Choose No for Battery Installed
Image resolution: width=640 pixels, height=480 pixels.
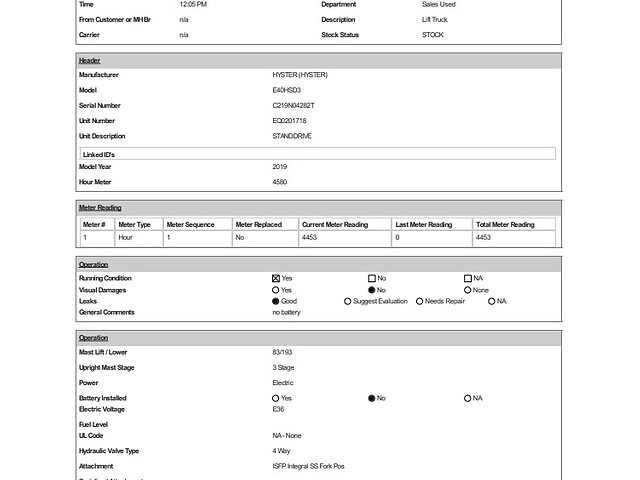(372, 398)
